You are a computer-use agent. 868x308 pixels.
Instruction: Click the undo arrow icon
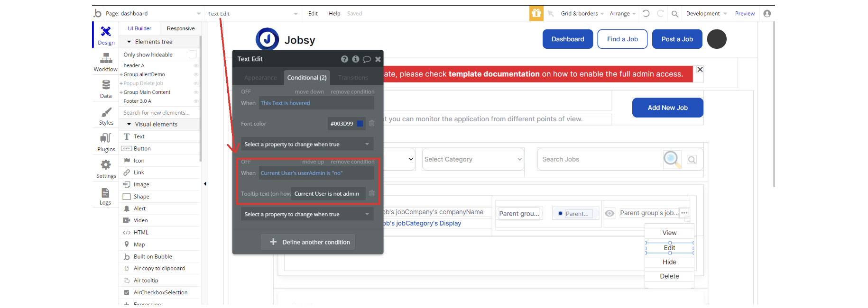(x=646, y=13)
